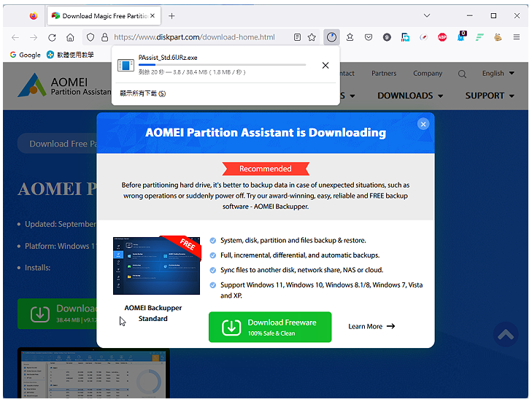
Task: Click the AOMEI Partition Assistant logo
Action: [x=64, y=85]
